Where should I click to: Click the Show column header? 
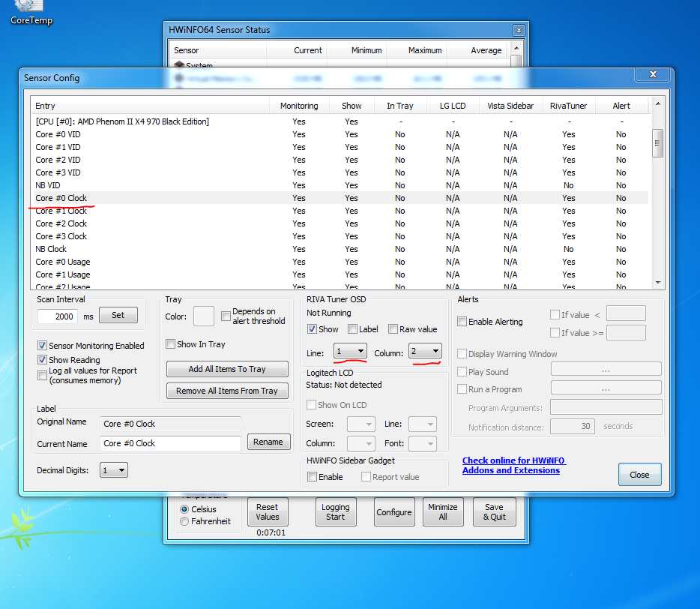[351, 106]
